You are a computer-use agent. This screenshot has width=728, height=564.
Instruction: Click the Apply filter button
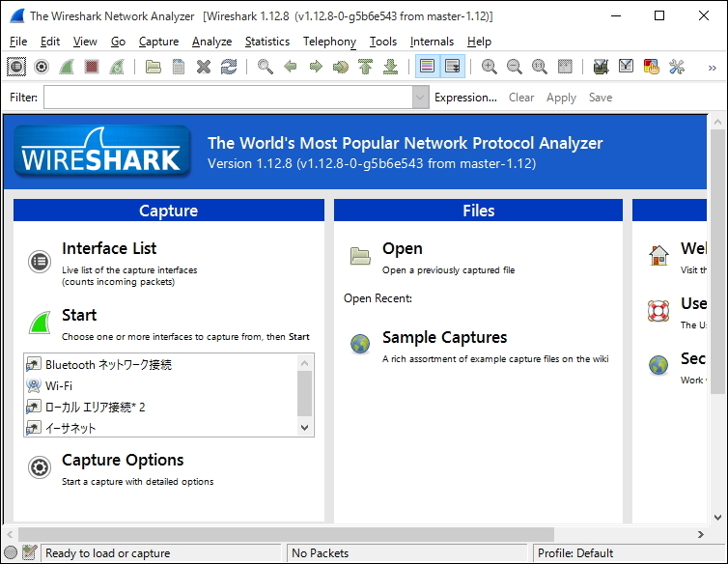coord(561,98)
